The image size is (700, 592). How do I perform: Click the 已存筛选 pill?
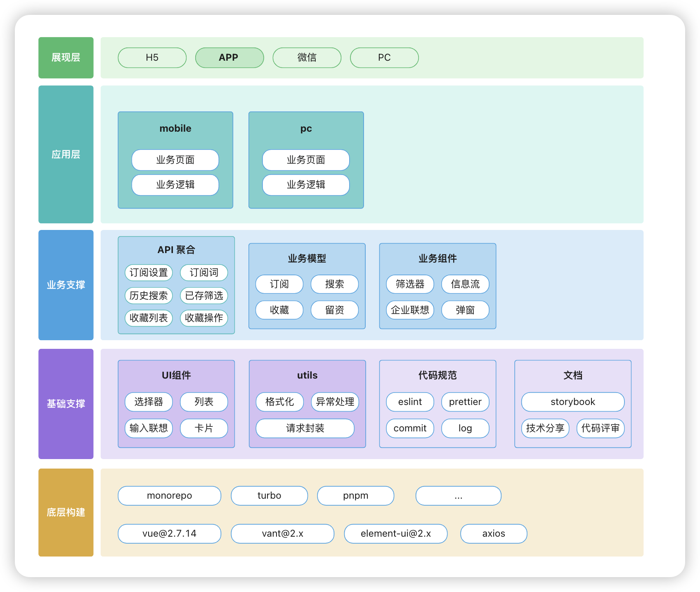[204, 296]
